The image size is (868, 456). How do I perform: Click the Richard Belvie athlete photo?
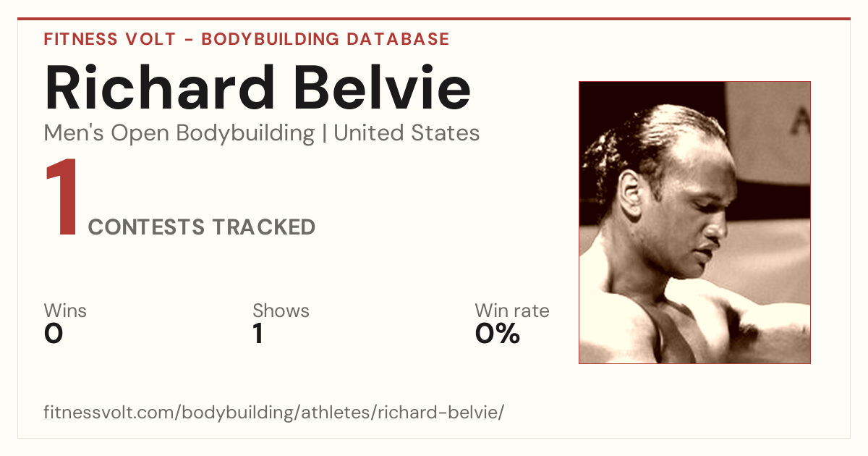(x=694, y=222)
